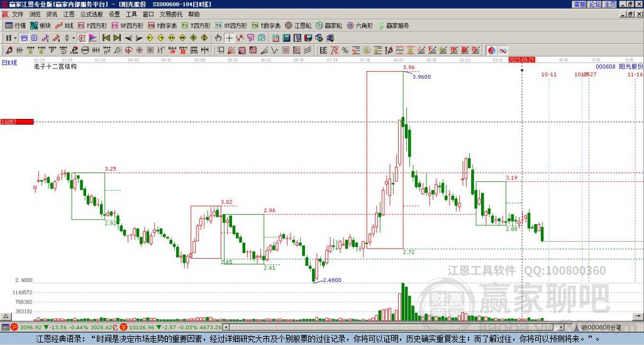
Task: Click the yellow diamond left-arrow icon
Action: (150, 38)
